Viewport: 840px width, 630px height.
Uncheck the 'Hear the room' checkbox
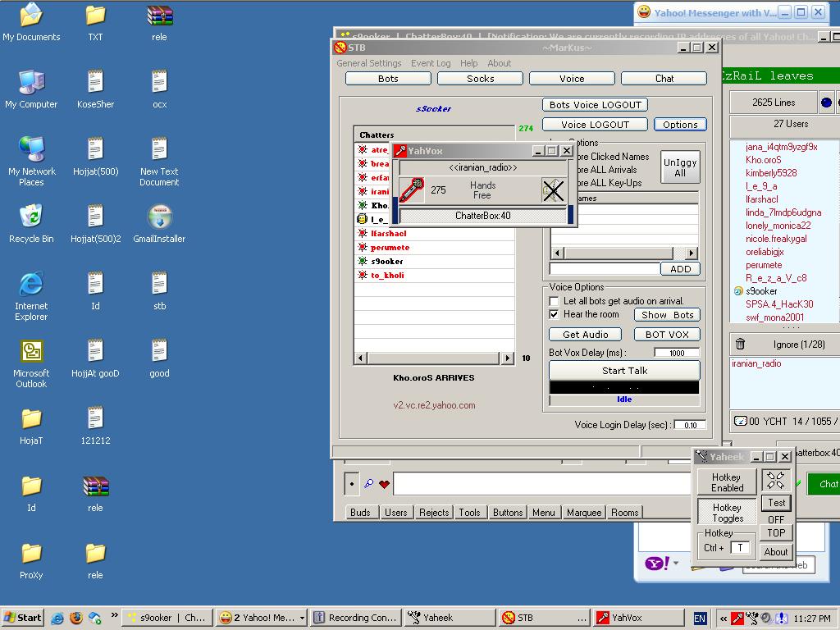click(554, 314)
